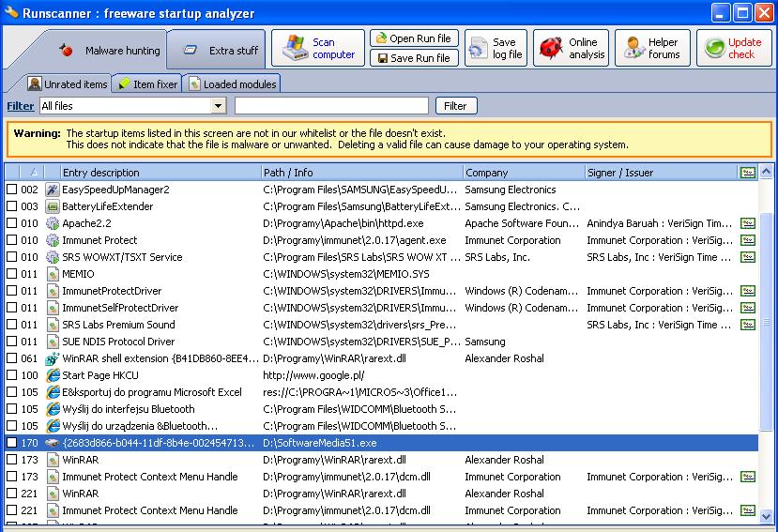Viewport: 778px width, 532px height.
Task: Open the Unrated items tab
Action: click(x=68, y=84)
